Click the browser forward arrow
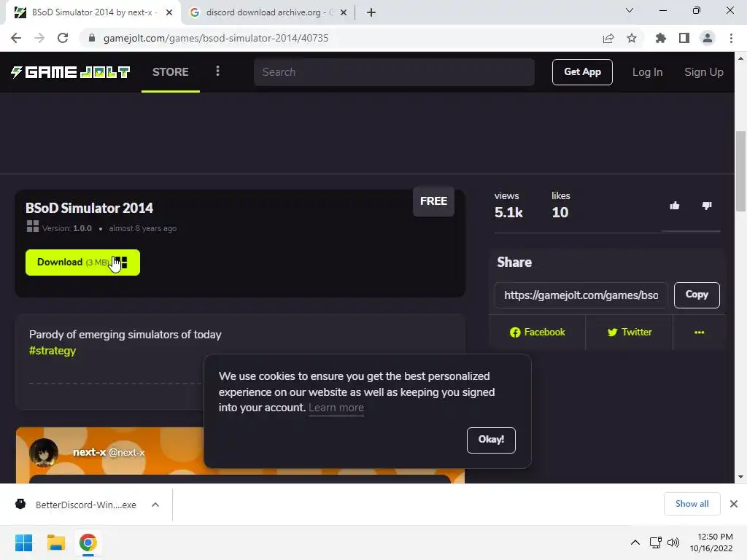747x560 pixels. 39,38
